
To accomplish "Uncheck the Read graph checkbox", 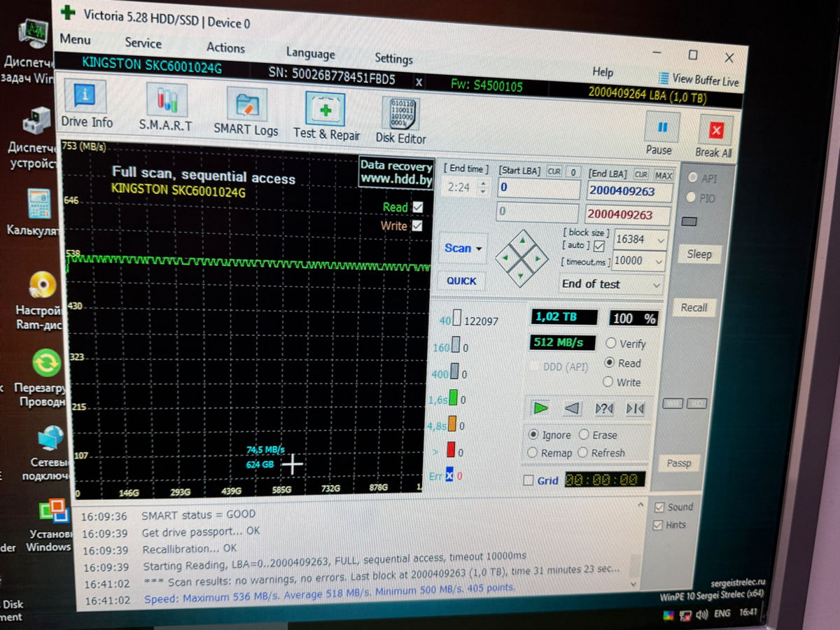I will [x=418, y=207].
